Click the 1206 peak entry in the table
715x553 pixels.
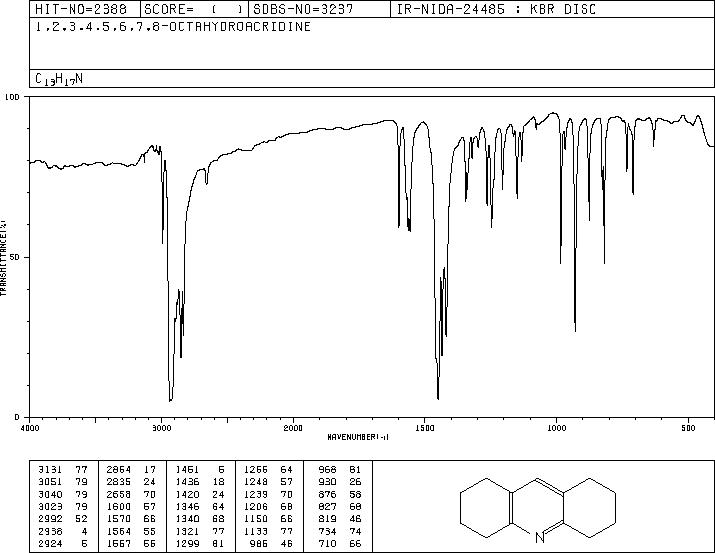coord(268,506)
